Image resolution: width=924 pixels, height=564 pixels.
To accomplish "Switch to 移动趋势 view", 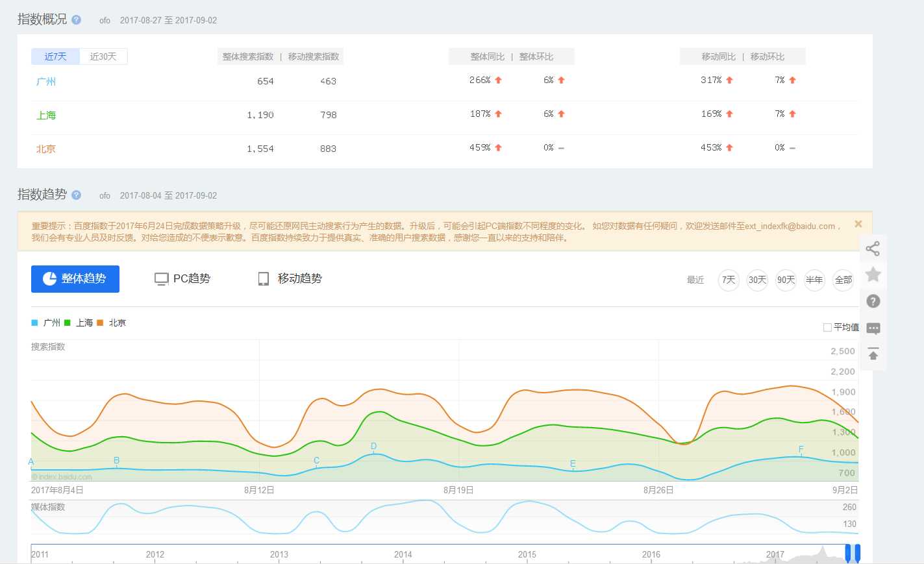I will coord(290,278).
